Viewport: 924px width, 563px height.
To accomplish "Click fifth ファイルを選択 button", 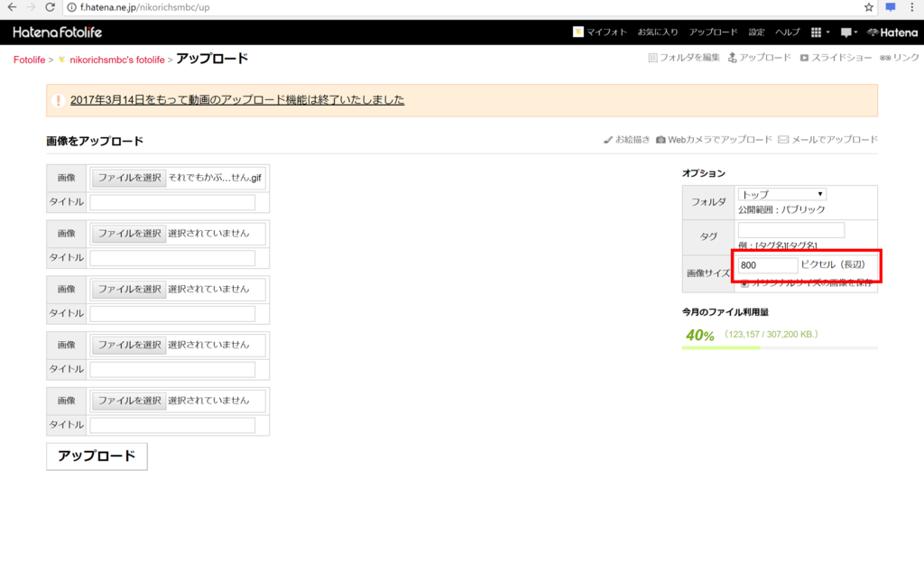I will coord(128,401).
